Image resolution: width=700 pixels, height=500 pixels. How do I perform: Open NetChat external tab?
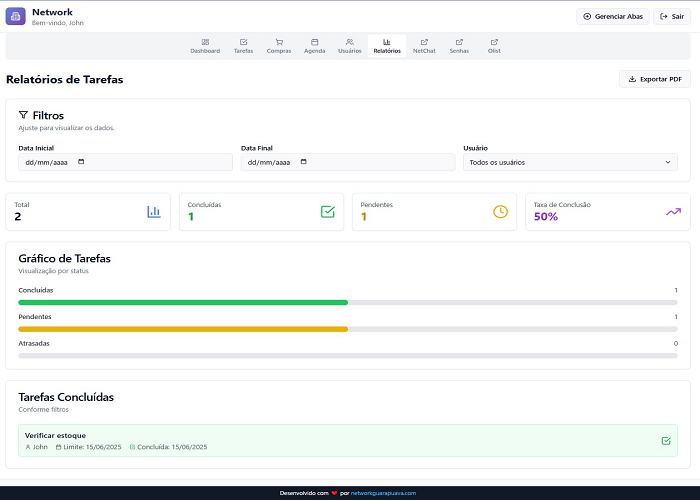coord(424,46)
